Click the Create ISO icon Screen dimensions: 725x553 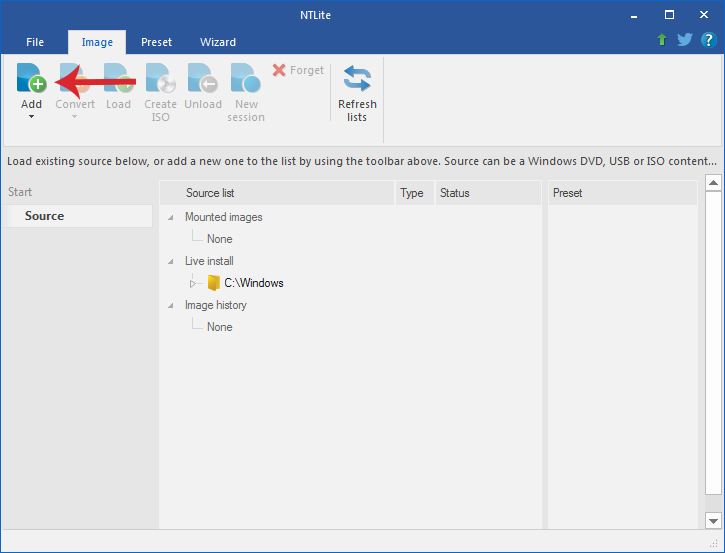[x=160, y=78]
